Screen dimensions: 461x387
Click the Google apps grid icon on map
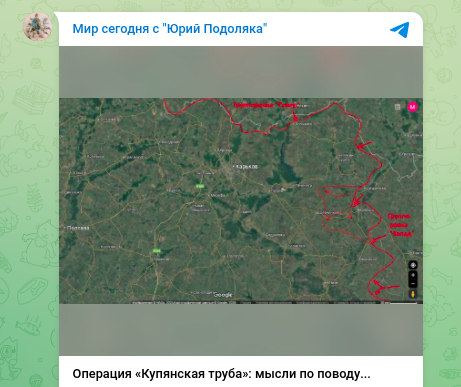pos(397,107)
